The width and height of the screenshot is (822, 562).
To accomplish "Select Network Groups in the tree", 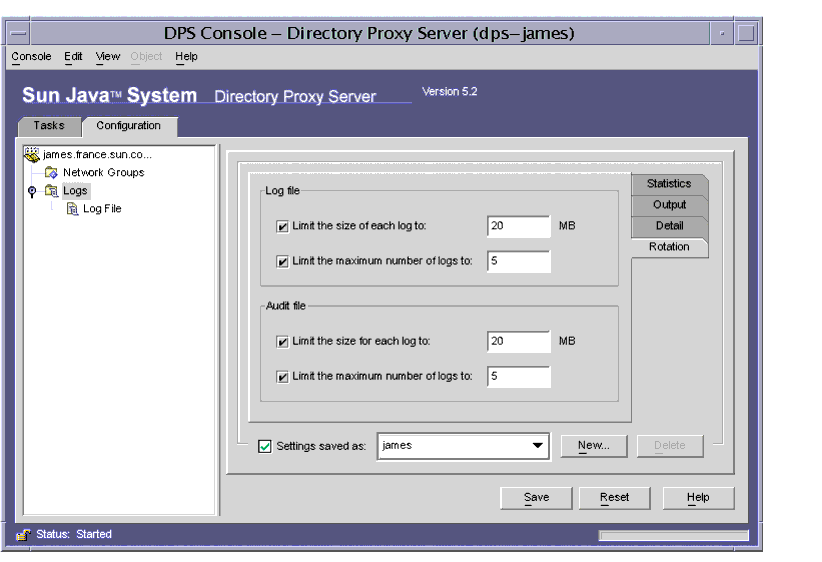I will click(103, 172).
